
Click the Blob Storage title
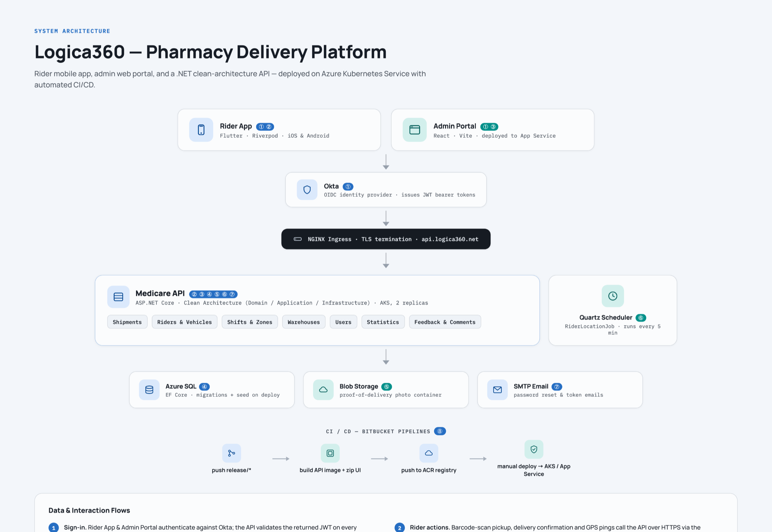click(x=359, y=386)
